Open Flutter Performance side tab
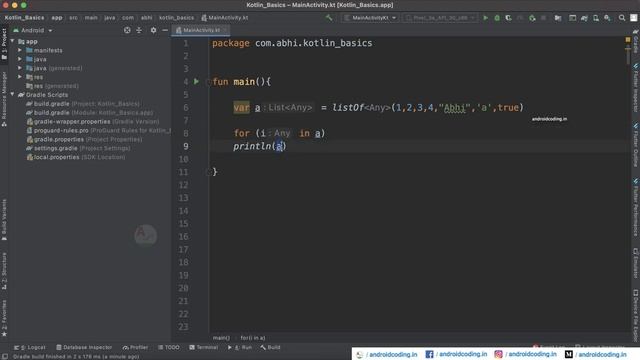Screen dimensions: 640x360 tap(636, 207)
